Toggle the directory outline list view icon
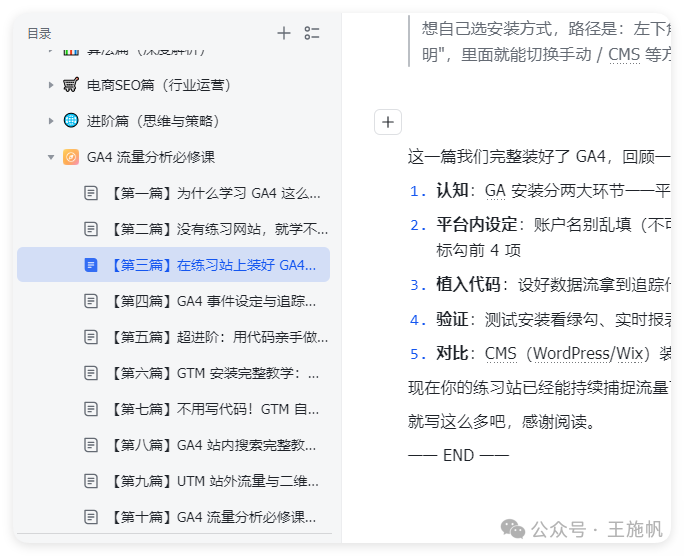The height and width of the screenshot is (556, 684). (x=311, y=33)
